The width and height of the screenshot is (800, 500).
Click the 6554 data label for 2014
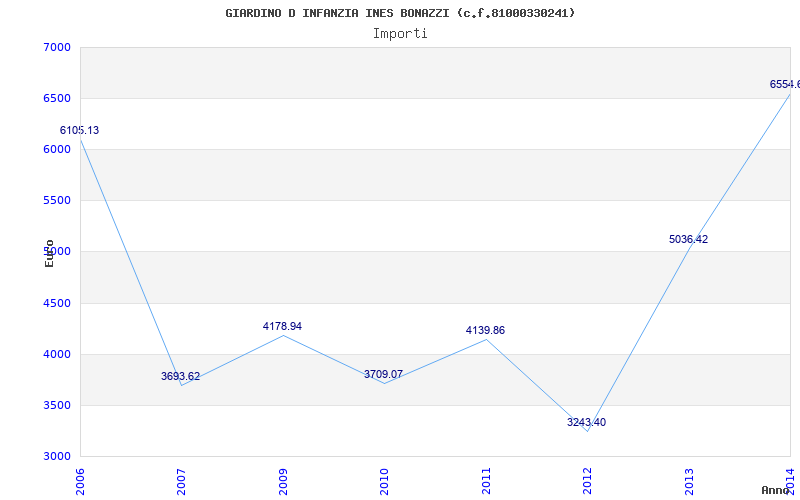point(785,84)
